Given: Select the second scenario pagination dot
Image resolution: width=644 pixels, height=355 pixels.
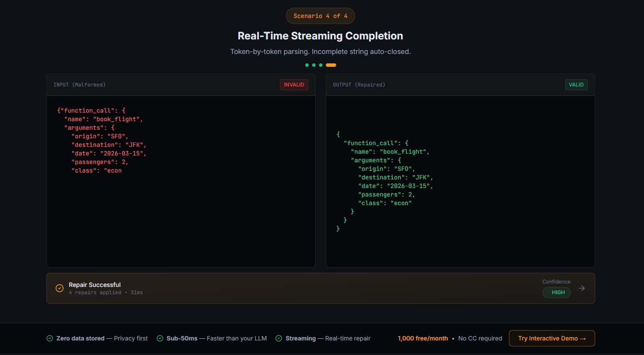Looking at the screenshot, I should [x=314, y=65].
